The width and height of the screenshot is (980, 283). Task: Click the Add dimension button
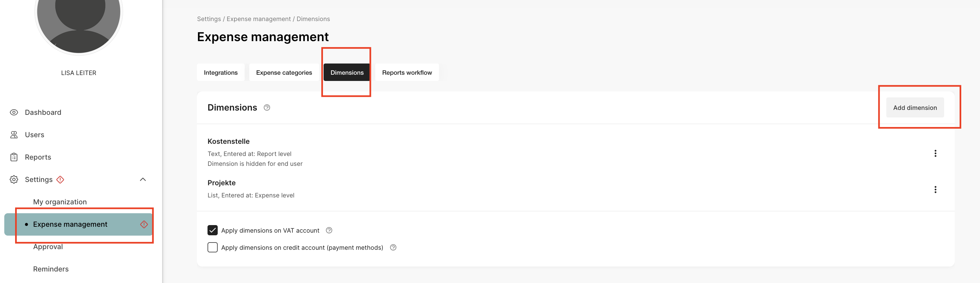915,108
